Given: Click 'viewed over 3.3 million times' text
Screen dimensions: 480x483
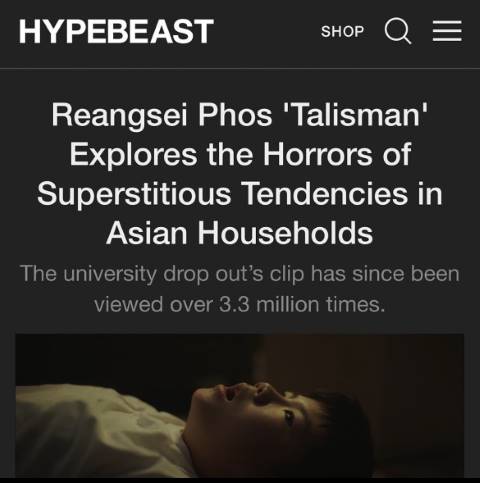Looking at the screenshot, I should click(239, 305).
